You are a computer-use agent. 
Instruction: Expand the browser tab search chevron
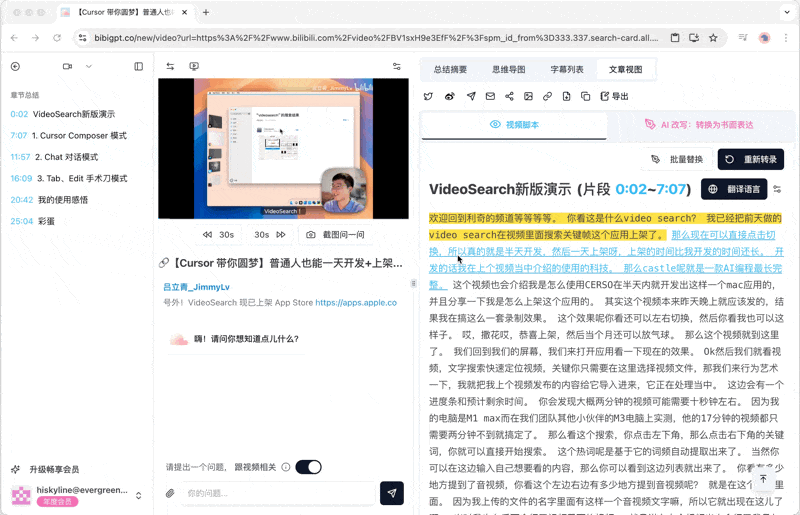(x=787, y=12)
